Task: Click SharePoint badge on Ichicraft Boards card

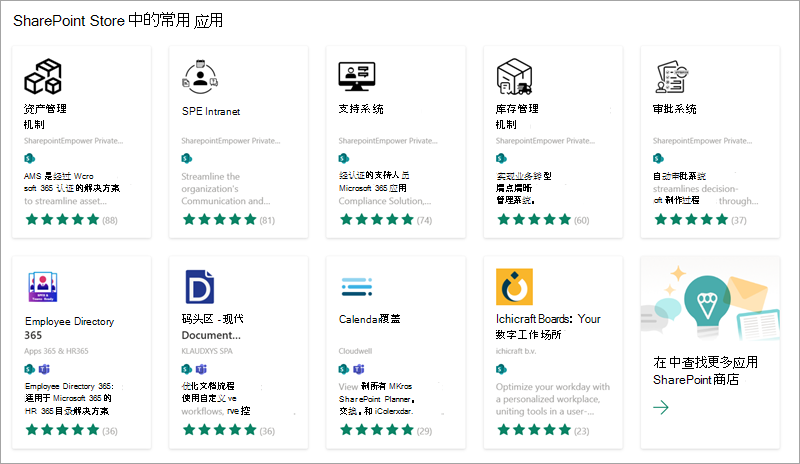Action: [x=501, y=369]
